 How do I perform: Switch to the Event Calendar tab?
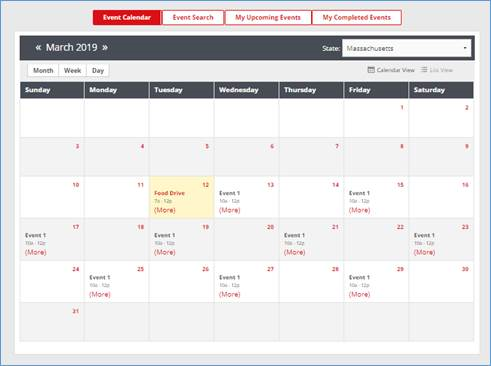click(x=127, y=17)
